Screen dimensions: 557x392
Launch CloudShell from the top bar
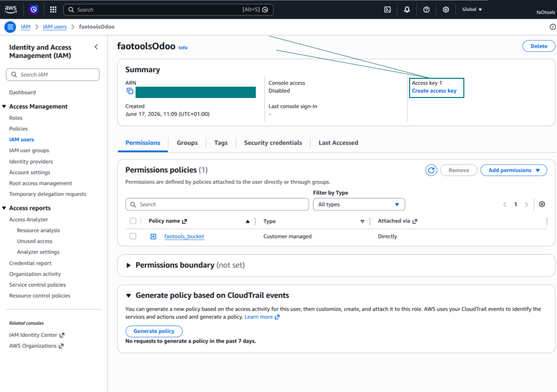click(387, 9)
